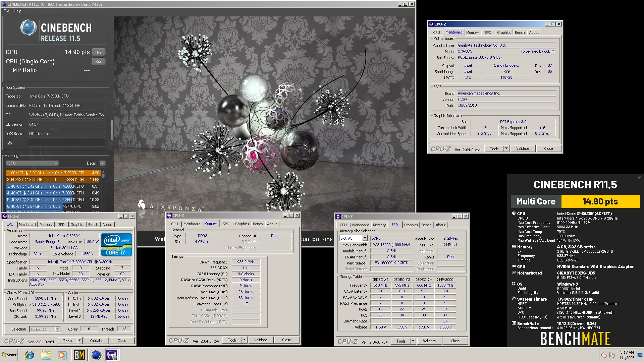This screenshot has width=644, height=362.
Task: Open Ranking CPU dropdown in Cinebench
Action: coord(33,163)
